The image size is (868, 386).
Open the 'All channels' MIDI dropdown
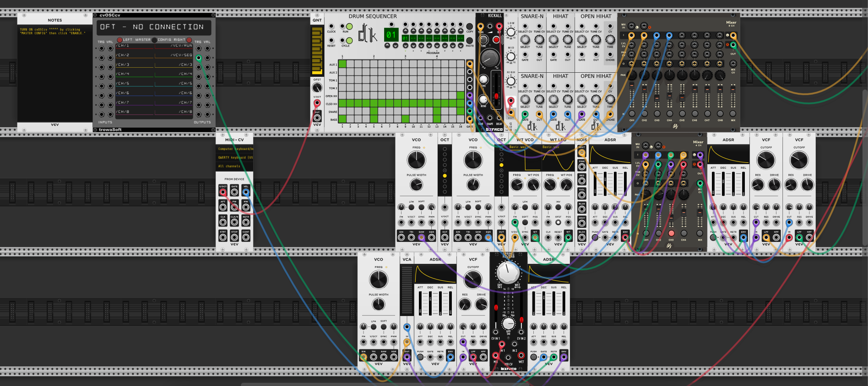pyautogui.click(x=234, y=166)
